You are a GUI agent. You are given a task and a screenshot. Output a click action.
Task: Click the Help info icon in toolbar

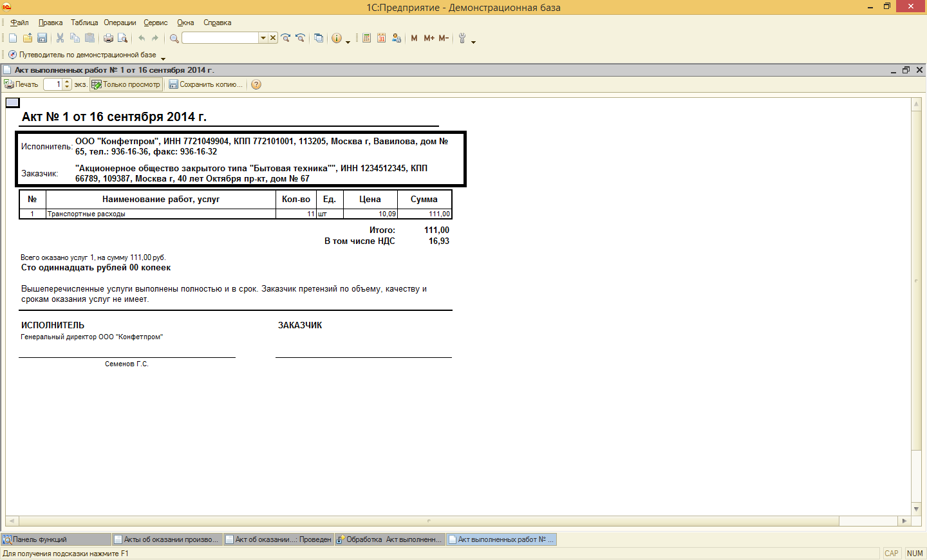tap(337, 38)
